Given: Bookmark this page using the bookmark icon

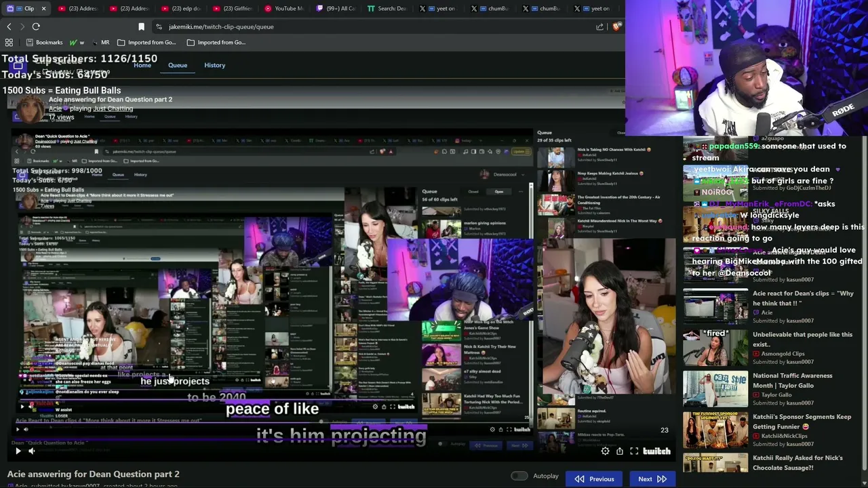Looking at the screenshot, I should tap(141, 26).
